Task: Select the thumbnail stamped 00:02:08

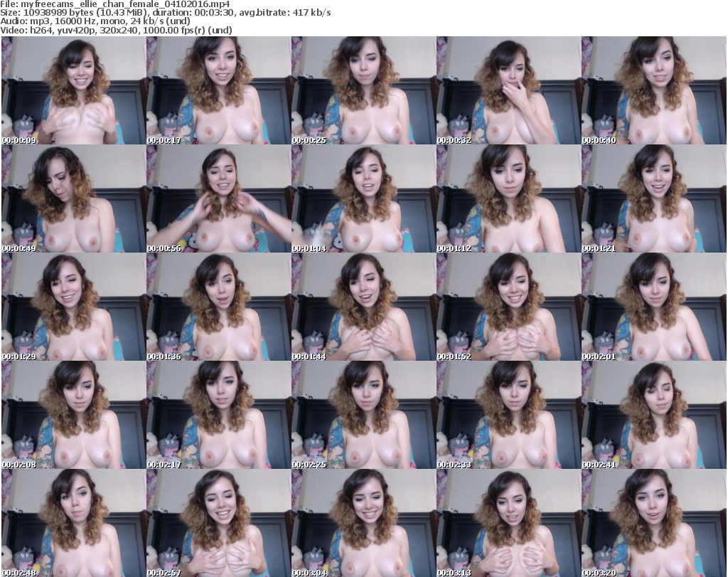Action: pos(74,415)
